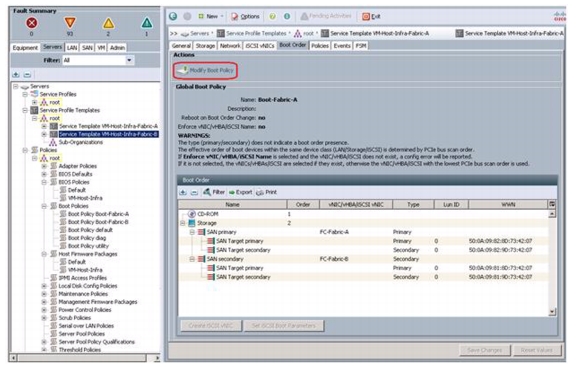Select IPMI Access Profiles in tree
576x367 pixels.
pyautogui.click(x=83, y=278)
